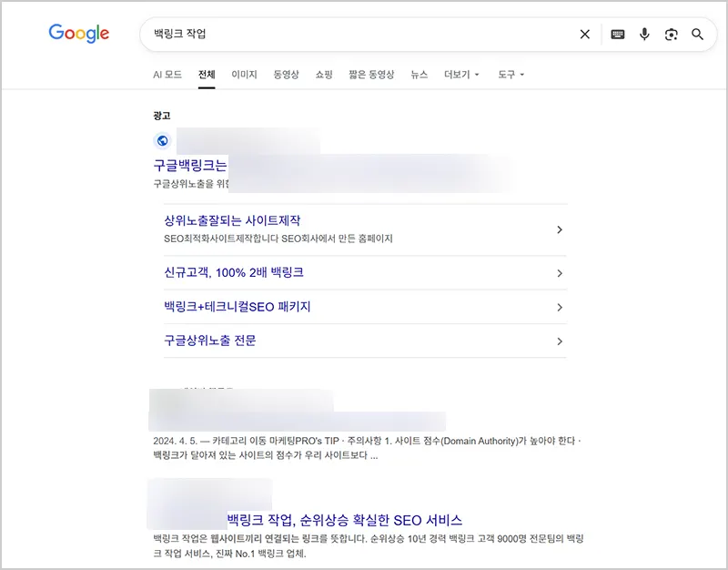Start voice search with microphone icon
Viewport: 728px width, 570px height.
644,35
